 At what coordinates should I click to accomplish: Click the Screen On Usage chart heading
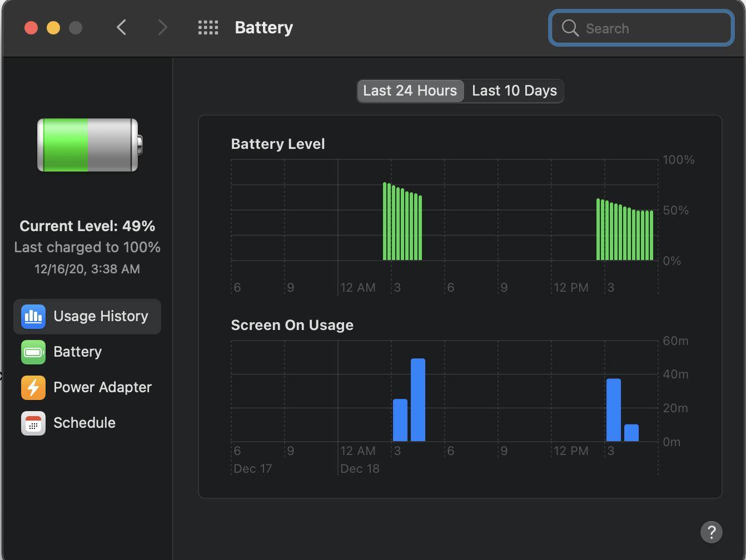[292, 325]
